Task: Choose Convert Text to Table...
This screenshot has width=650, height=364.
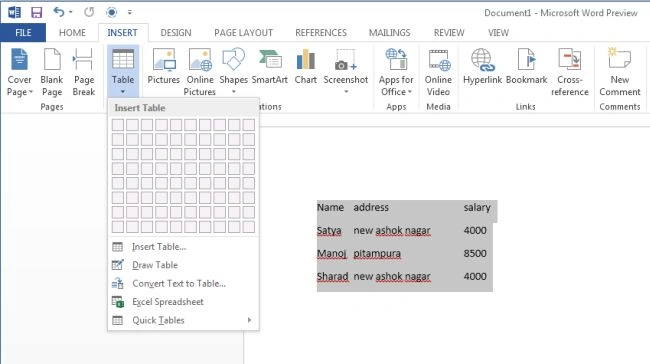Action: coord(183,284)
